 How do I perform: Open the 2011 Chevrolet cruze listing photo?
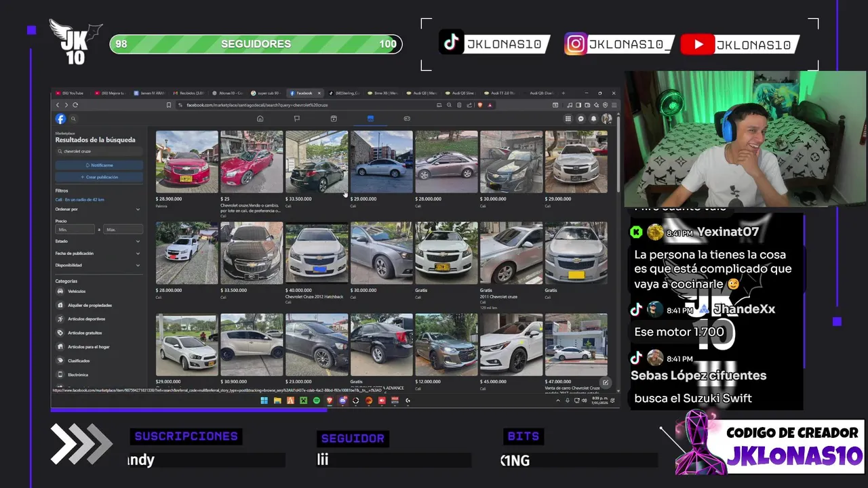tap(511, 253)
